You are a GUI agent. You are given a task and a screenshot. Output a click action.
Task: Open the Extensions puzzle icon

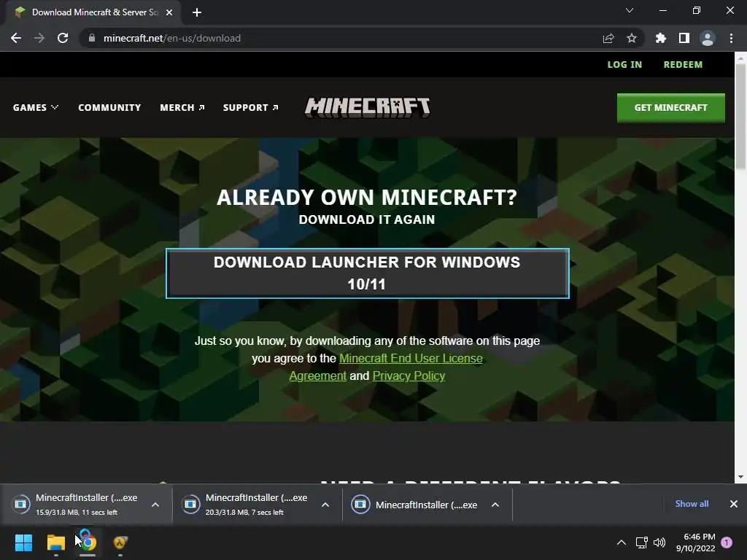[x=661, y=38]
